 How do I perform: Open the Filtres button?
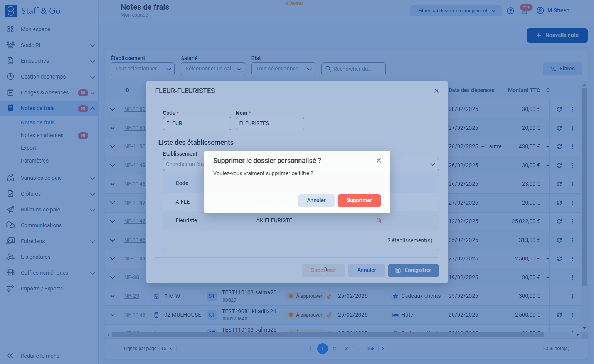point(562,69)
